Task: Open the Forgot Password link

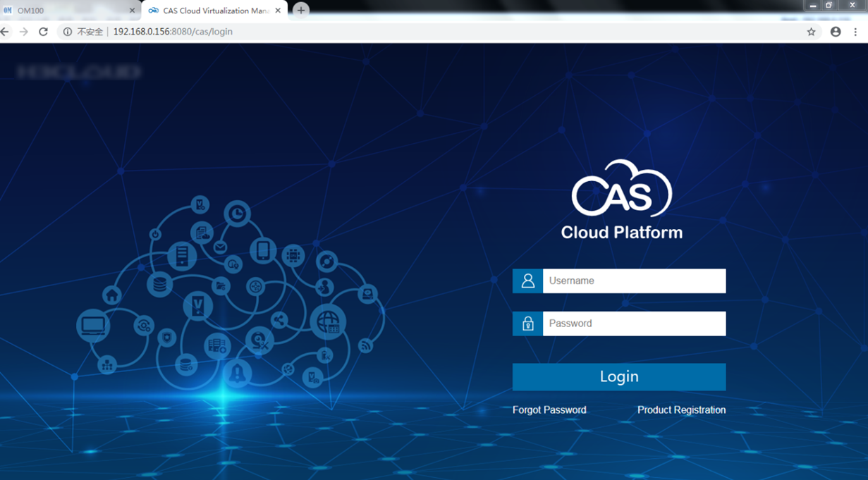Action: (549, 410)
